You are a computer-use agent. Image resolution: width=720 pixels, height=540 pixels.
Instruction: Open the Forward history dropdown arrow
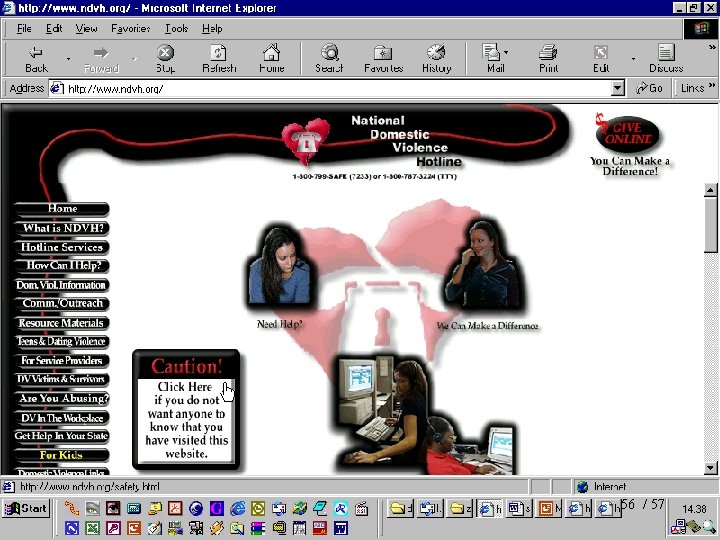point(134,59)
